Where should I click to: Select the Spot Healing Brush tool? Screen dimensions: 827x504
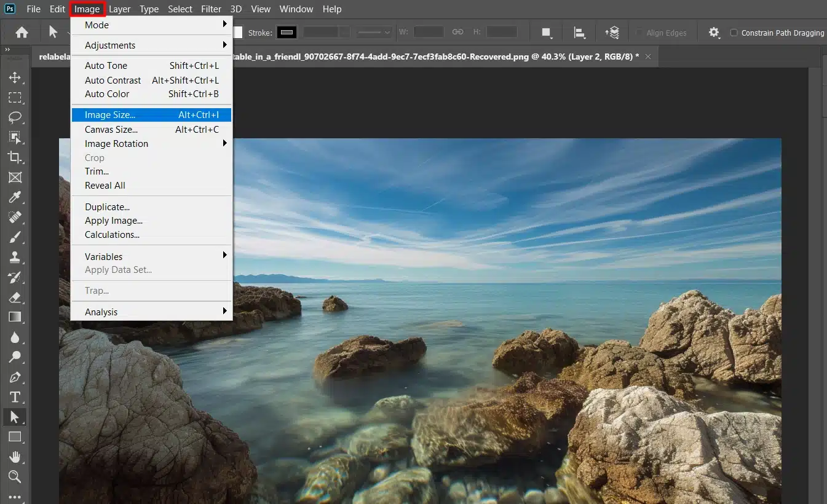pos(15,217)
